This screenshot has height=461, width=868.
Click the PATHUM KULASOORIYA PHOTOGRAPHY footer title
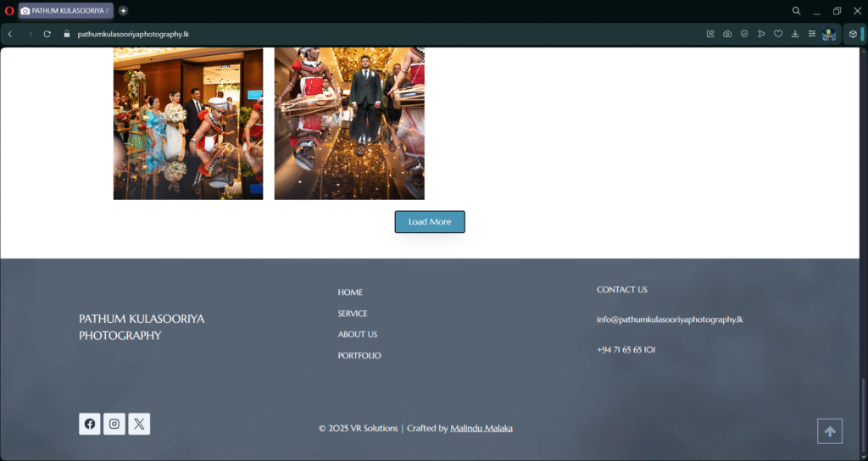coord(142,327)
